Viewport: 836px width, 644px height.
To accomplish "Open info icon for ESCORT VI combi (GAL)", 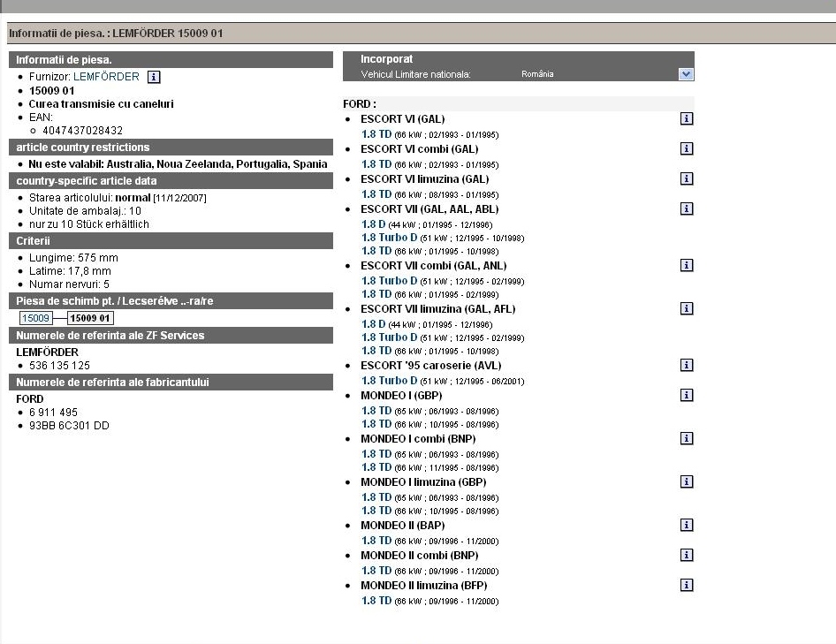I will point(687,148).
